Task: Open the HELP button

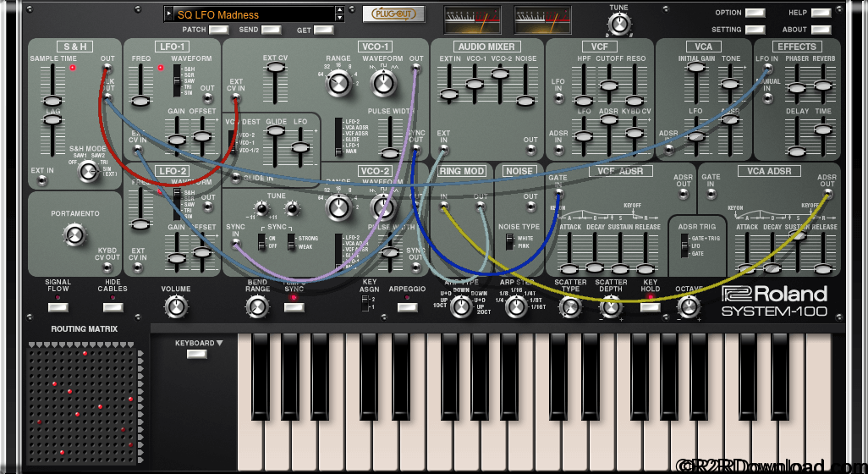Action: [821, 13]
